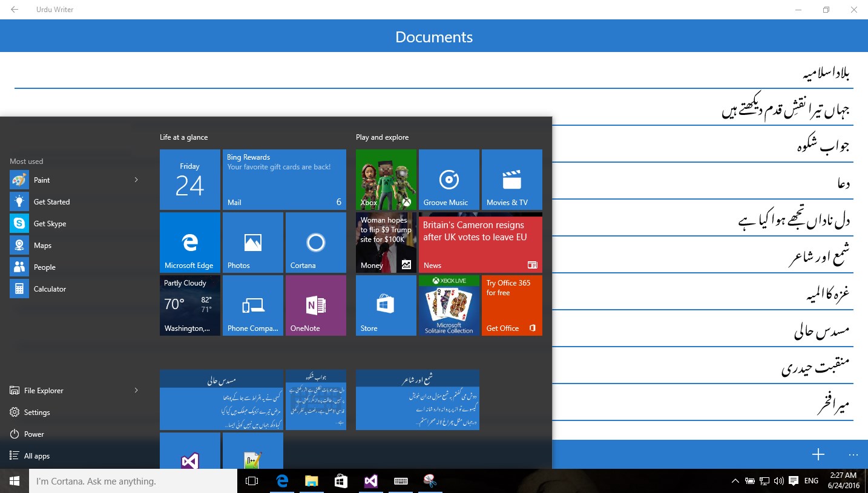868x493 pixels.
Task: Check the battery icon in system tray
Action: [750, 481]
